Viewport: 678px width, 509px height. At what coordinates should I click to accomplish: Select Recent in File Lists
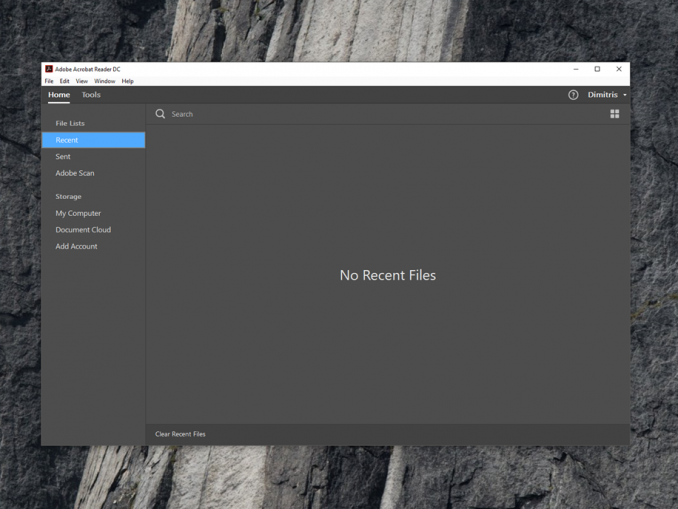point(93,140)
